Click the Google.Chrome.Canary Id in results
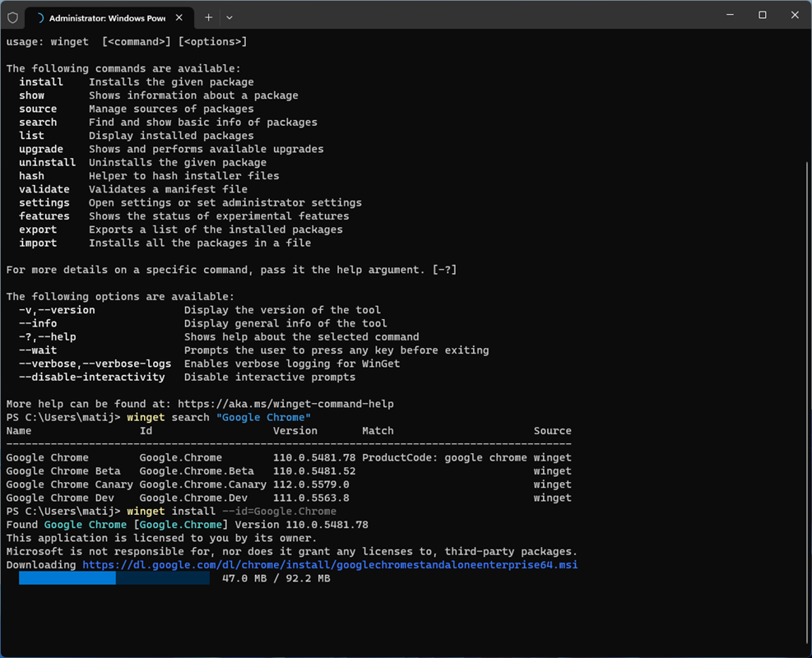Screen dimensions: 812x658 (203, 484)
